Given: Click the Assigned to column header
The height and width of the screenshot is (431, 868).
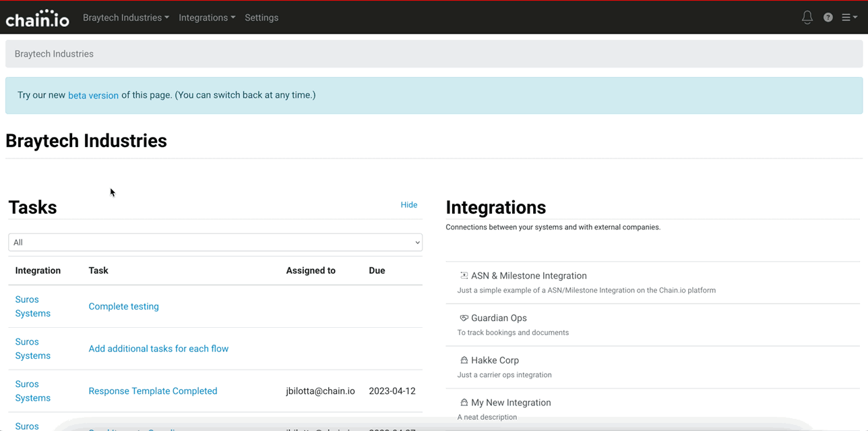Looking at the screenshot, I should 311,270.
